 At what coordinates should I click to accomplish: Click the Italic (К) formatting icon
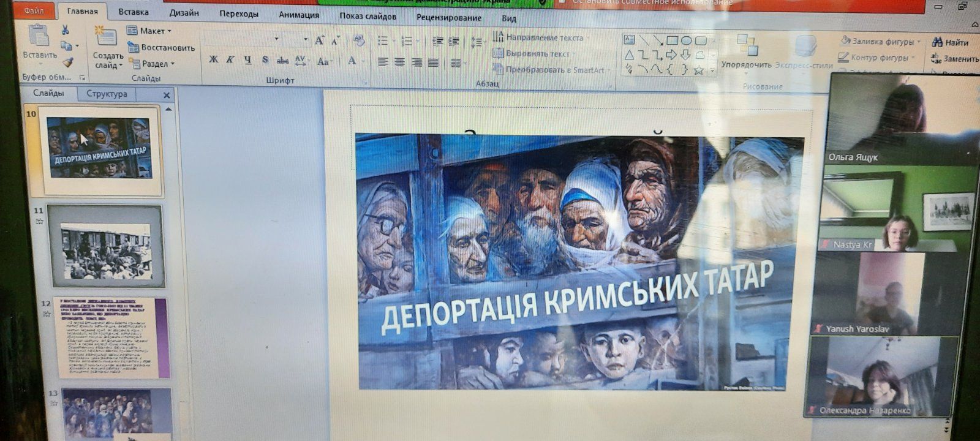pos(230,60)
